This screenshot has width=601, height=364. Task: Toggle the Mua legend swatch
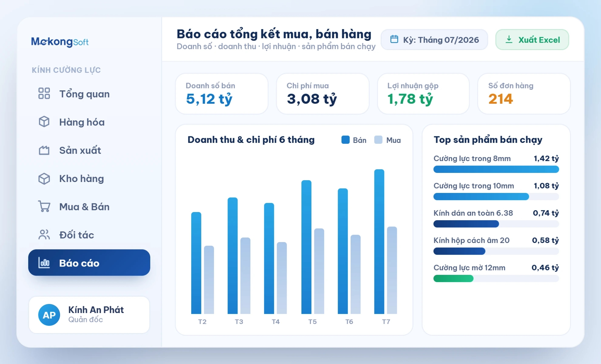pos(378,140)
